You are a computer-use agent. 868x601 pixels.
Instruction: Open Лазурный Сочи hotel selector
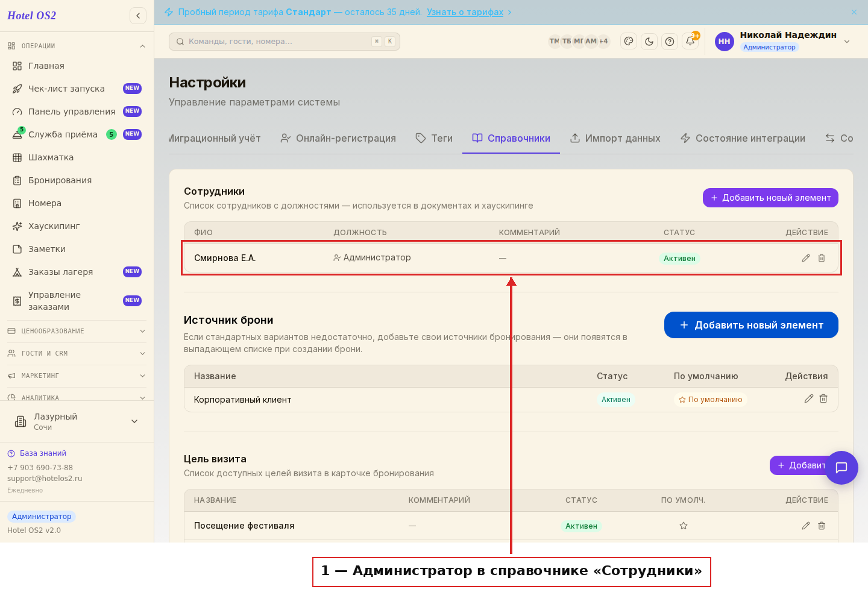[x=77, y=421]
